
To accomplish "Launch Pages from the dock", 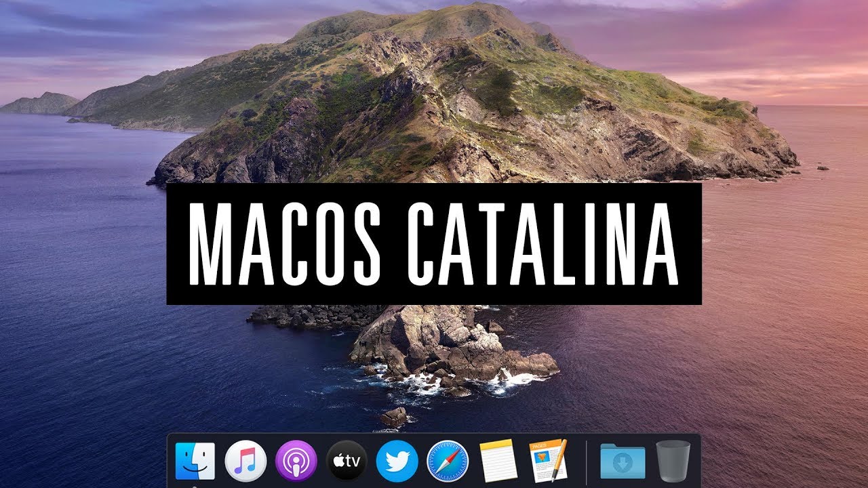I will 548,461.
